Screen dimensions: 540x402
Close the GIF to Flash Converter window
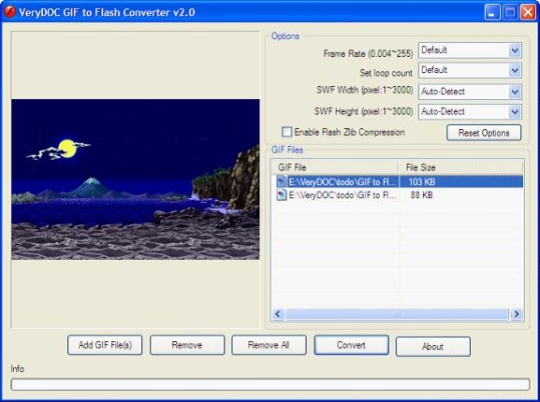click(528, 12)
